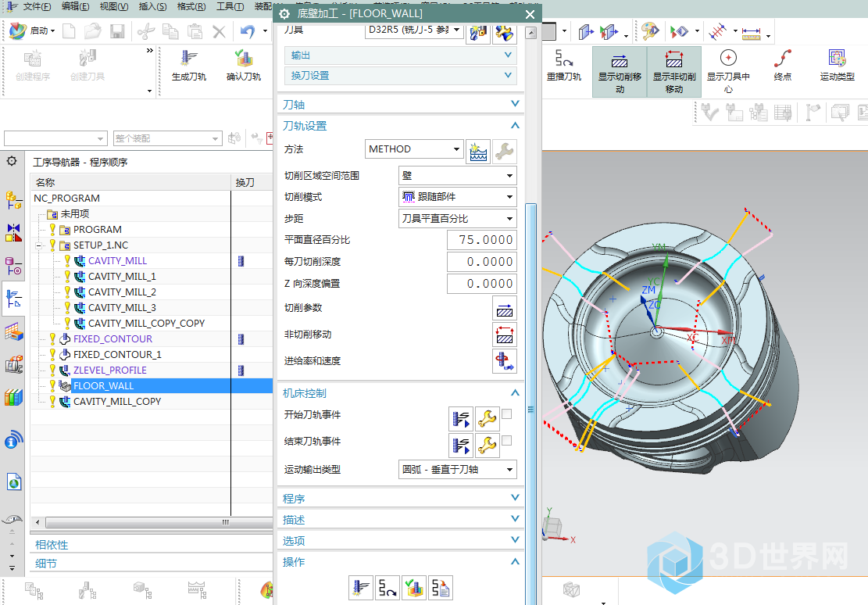Open the Cut Region Containment (切削区域空间范围) dropdown
The image size is (868, 605).
(x=457, y=176)
